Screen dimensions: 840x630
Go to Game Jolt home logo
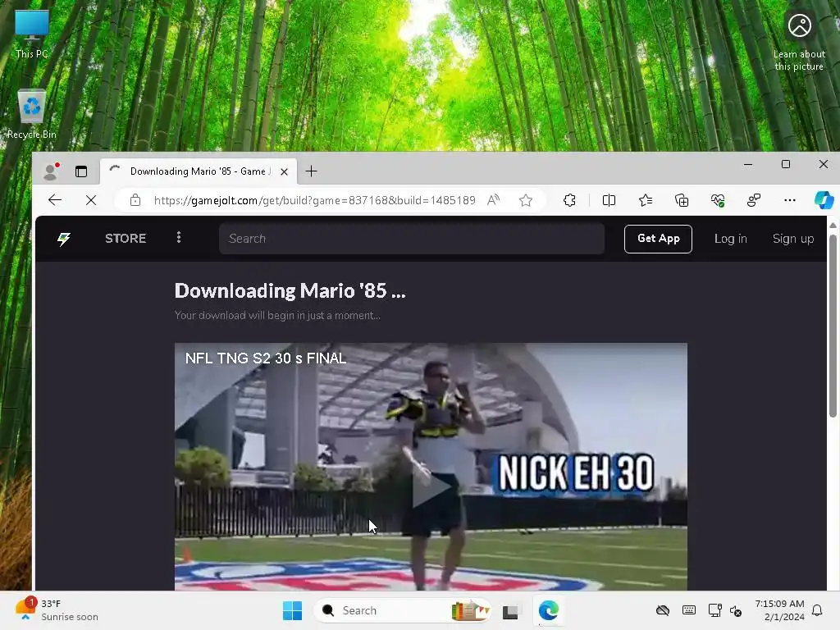(64, 239)
